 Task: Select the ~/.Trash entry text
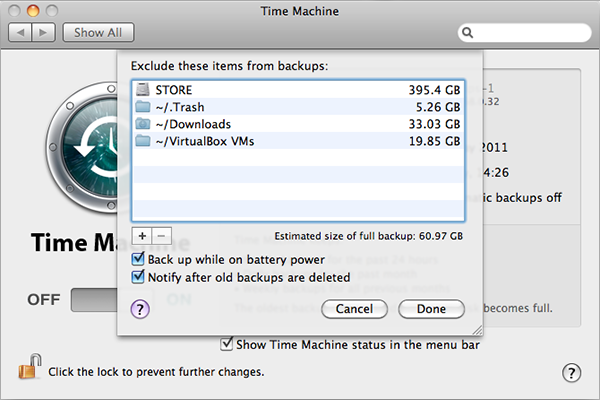(180, 107)
